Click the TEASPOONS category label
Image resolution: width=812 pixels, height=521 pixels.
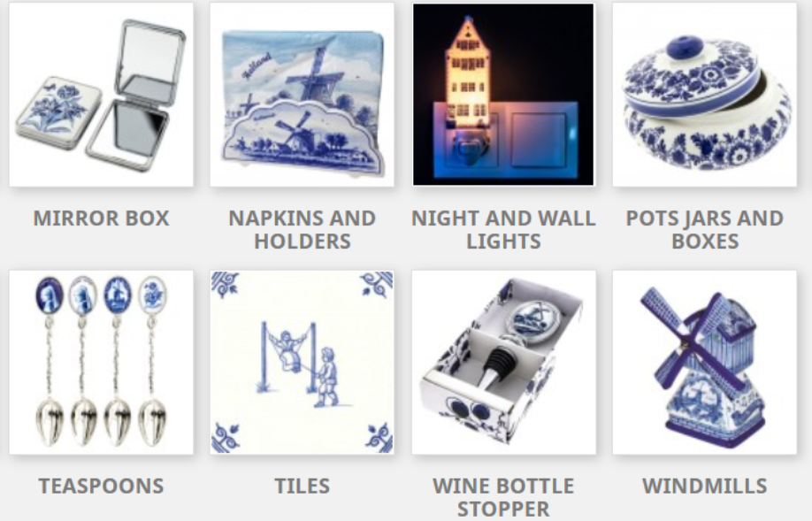[x=101, y=486]
